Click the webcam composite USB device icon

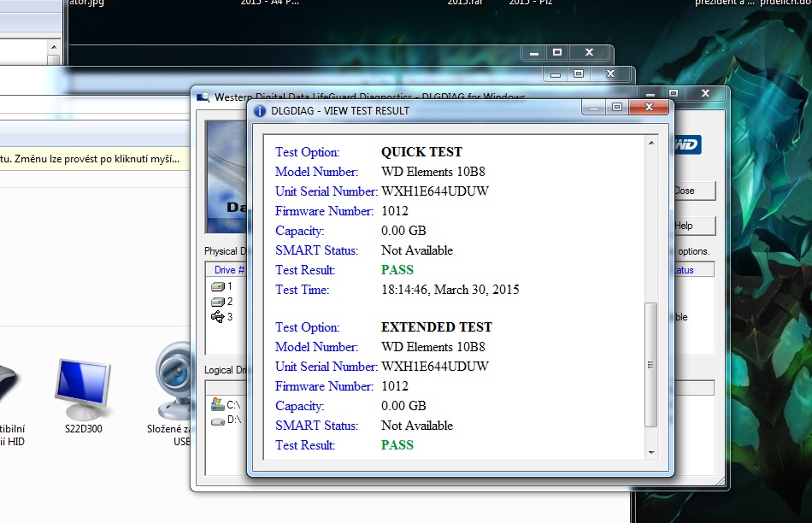click(174, 380)
